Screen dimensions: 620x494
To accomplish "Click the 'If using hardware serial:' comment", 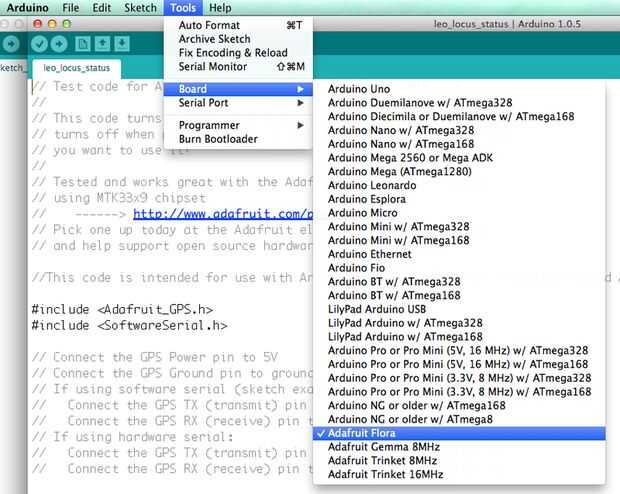I will pyautogui.click(x=132, y=437).
